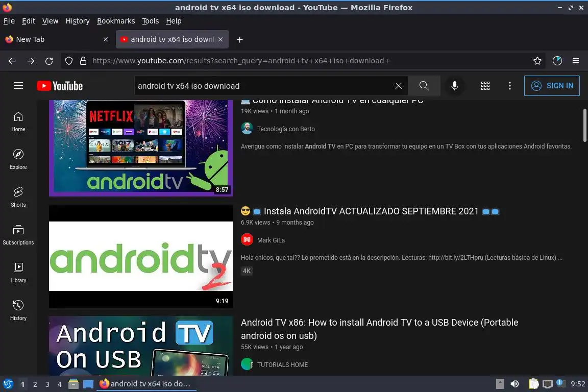The width and height of the screenshot is (588, 392).
Task: Open the YouTube apps grid
Action: [485, 86]
